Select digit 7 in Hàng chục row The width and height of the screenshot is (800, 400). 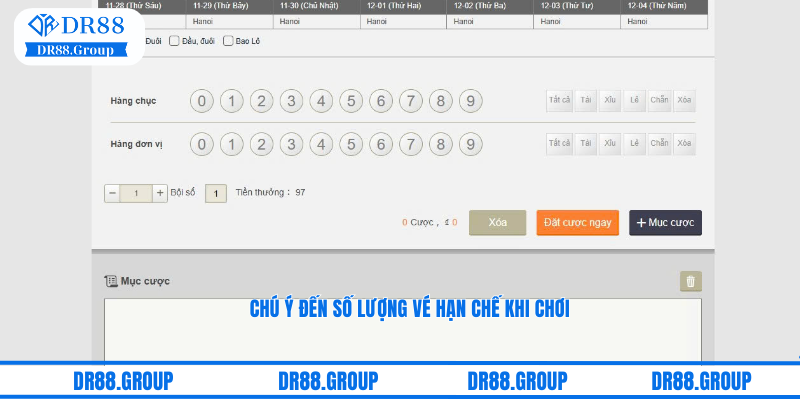411,101
